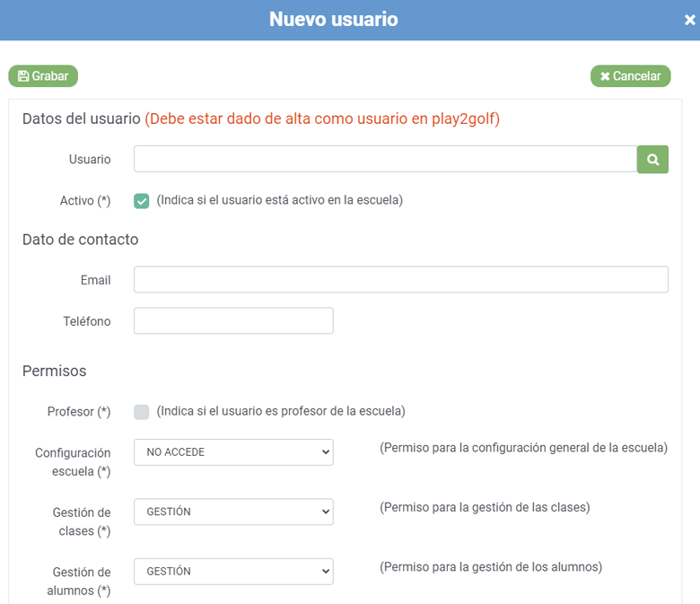The height and width of the screenshot is (604, 700).
Task: Click into the Email field
Action: [401, 279]
